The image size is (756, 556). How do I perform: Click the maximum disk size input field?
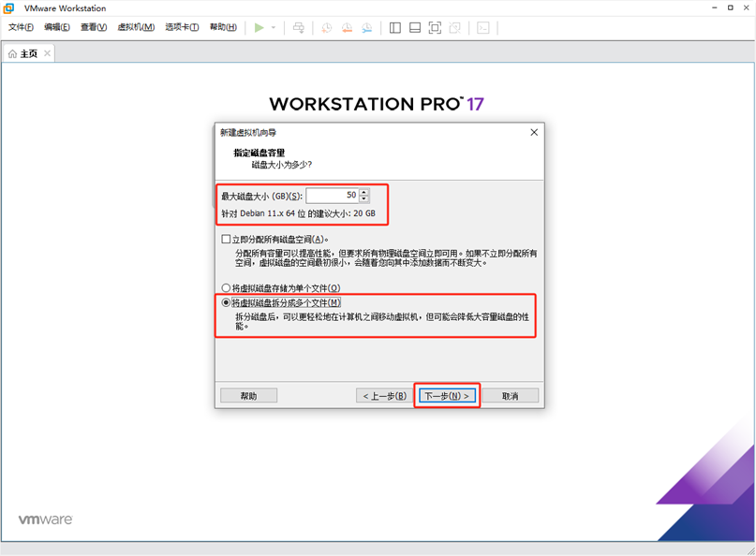333,195
